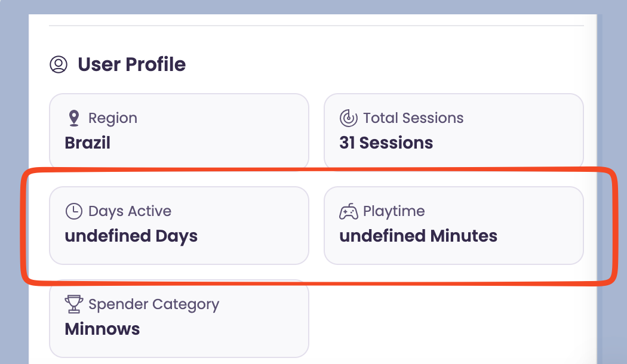Screen dimensions: 627x364
Task: Click the Total Sessions radar icon
Action: (x=348, y=118)
